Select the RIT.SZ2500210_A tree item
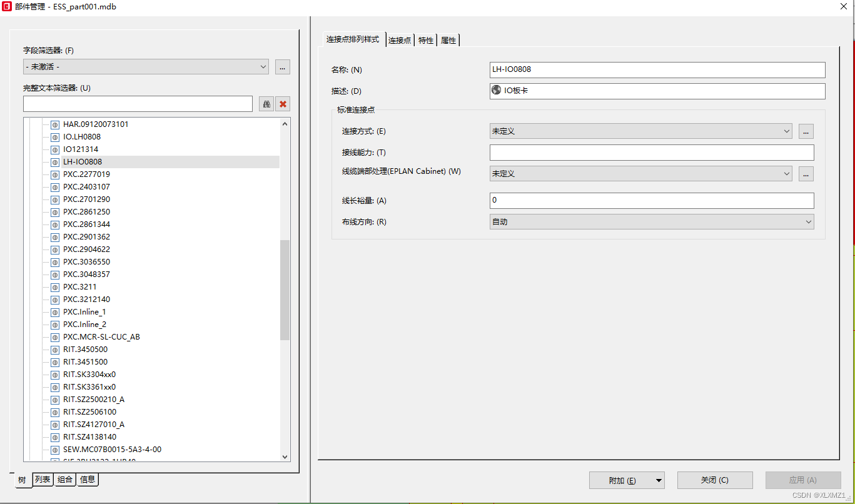 coord(94,400)
